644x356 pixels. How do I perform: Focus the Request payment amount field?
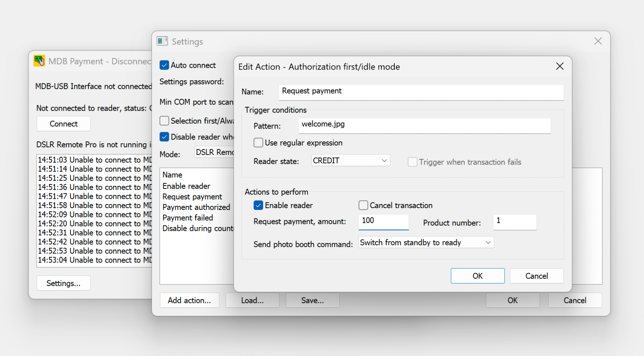click(x=383, y=221)
